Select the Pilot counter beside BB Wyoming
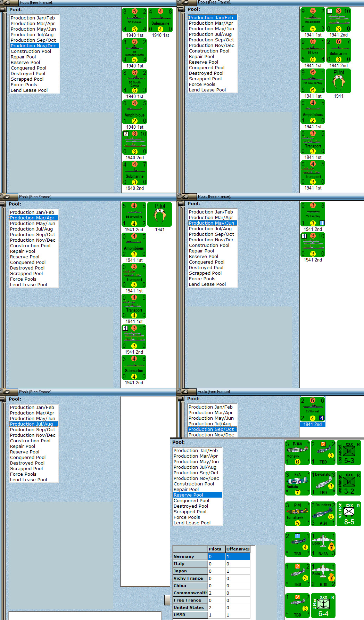This screenshot has height=620, width=364. click(x=160, y=214)
